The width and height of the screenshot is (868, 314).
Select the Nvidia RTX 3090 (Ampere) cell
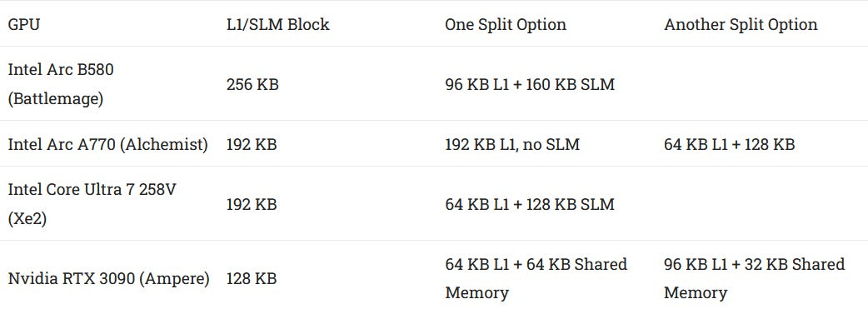coord(108,278)
